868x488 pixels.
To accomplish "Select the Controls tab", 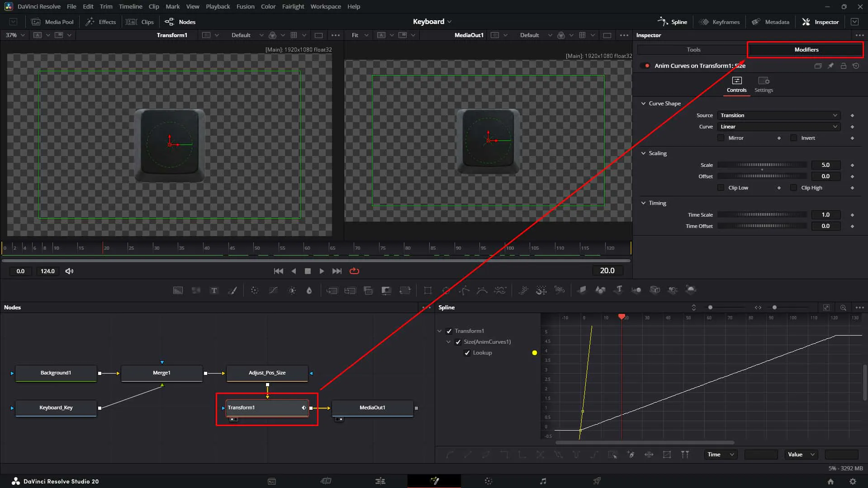I will (x=736, y=85).
